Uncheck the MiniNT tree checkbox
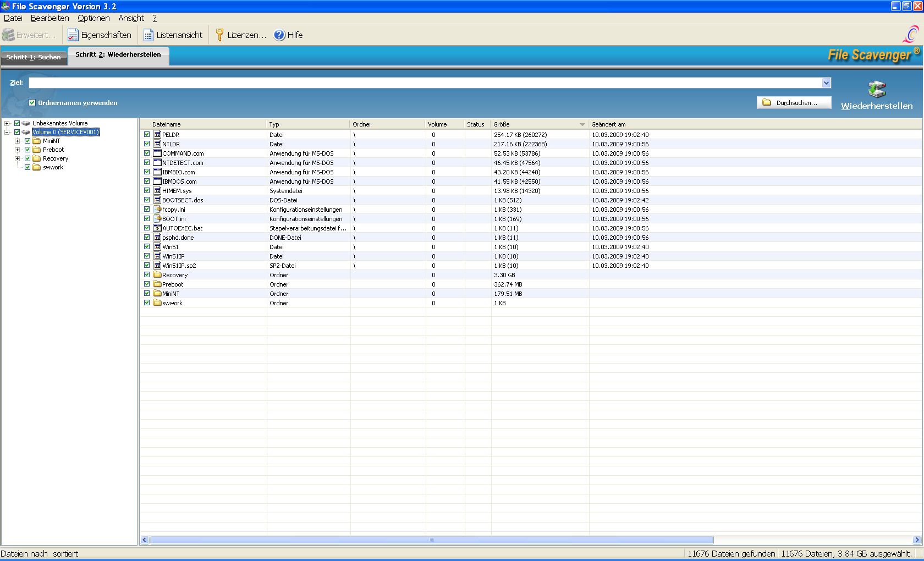Screen dimensions: 924x561 [x=28, y=141]
